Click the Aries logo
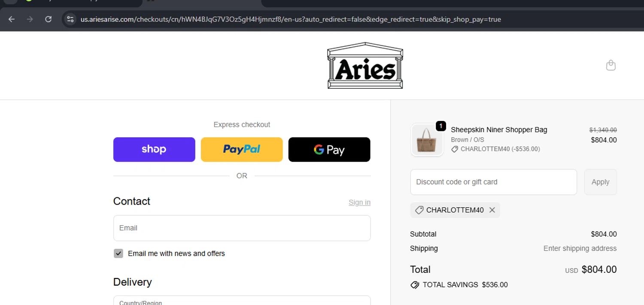 pos(365,66)
